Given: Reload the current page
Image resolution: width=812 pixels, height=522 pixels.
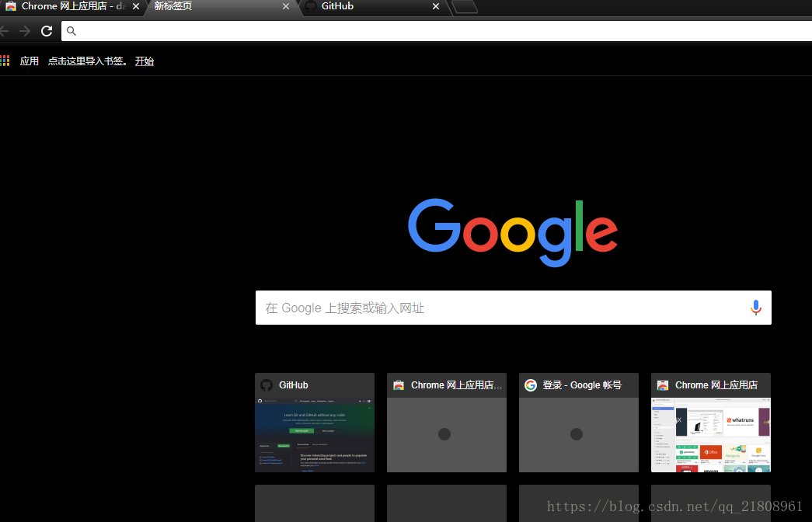Looking at the screenshot, I should point(47,31).
